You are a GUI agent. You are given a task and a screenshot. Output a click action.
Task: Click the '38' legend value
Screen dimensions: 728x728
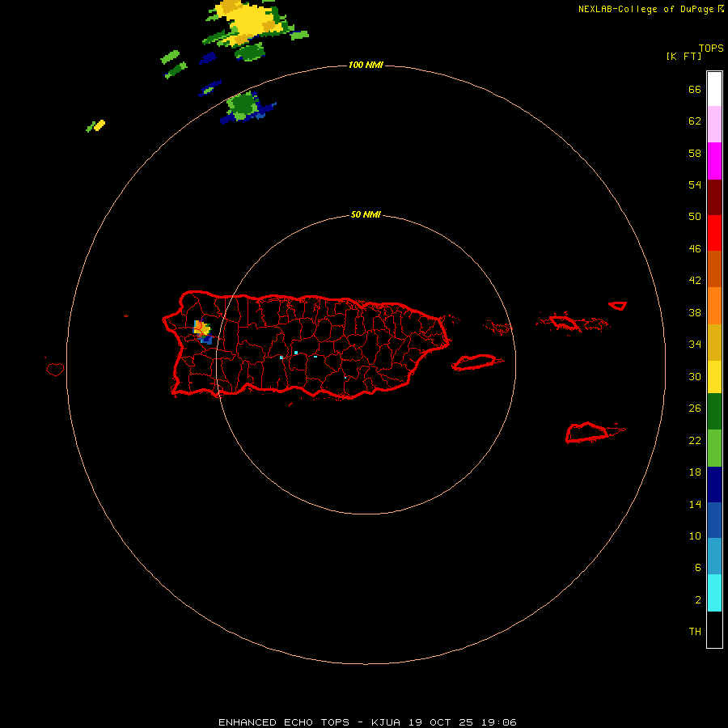click(695, 312)
